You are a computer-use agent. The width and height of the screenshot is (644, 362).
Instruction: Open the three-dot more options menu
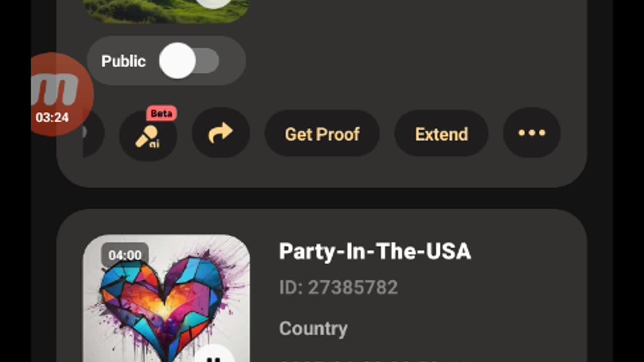(532, 133)
